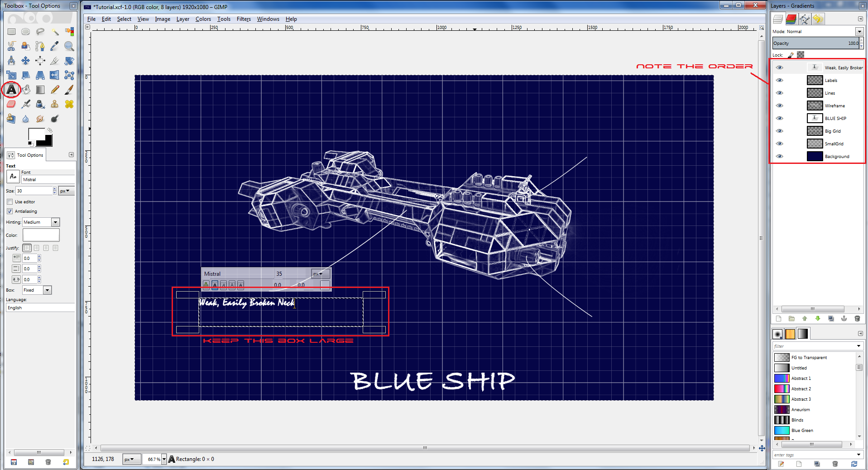Select the Smudge tool
The image size is (868, 470).
pyautogui.click(x=40, y=119)
